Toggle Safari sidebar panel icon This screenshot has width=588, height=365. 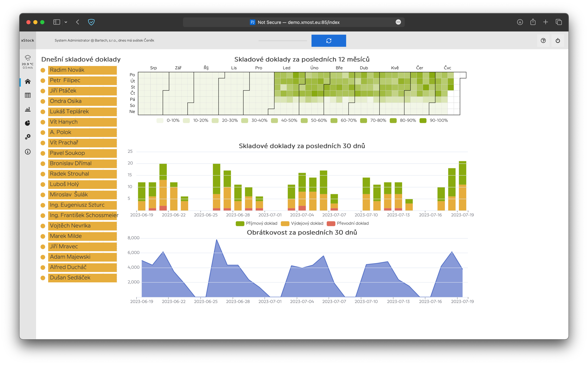point(57,22)
